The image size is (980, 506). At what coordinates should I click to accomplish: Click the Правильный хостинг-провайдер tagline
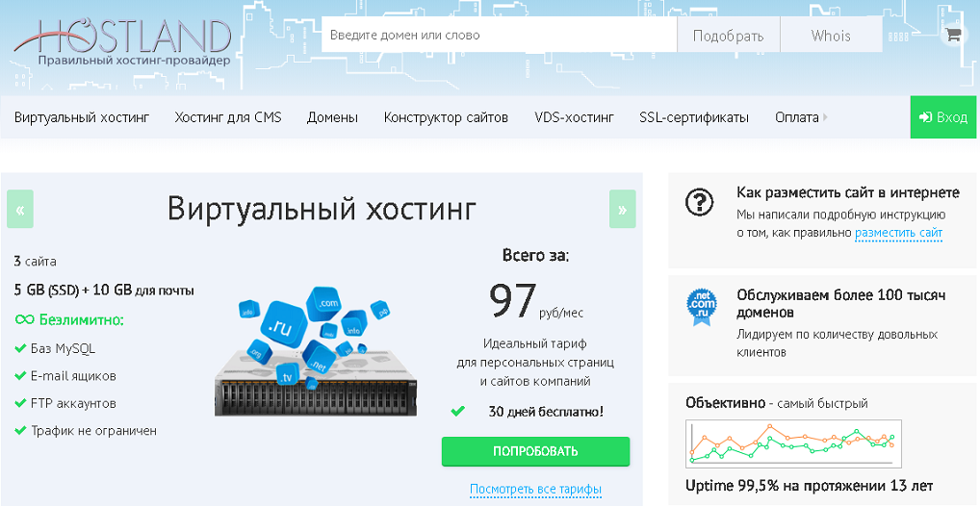click(134, 61)
